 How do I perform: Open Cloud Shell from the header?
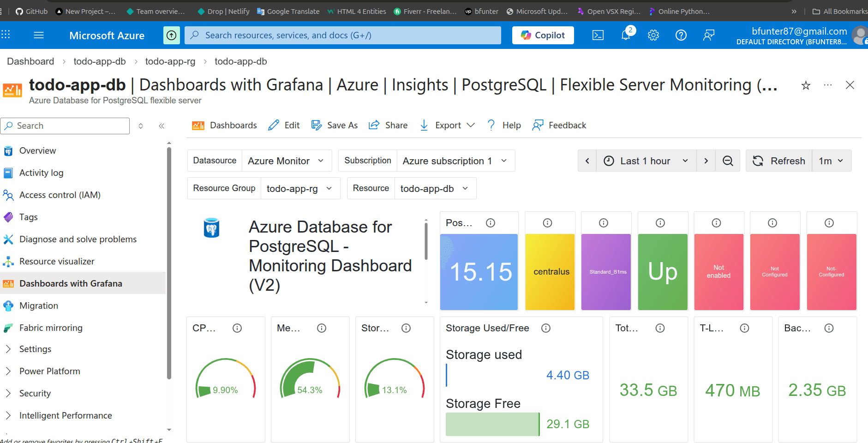click(598, 35)
